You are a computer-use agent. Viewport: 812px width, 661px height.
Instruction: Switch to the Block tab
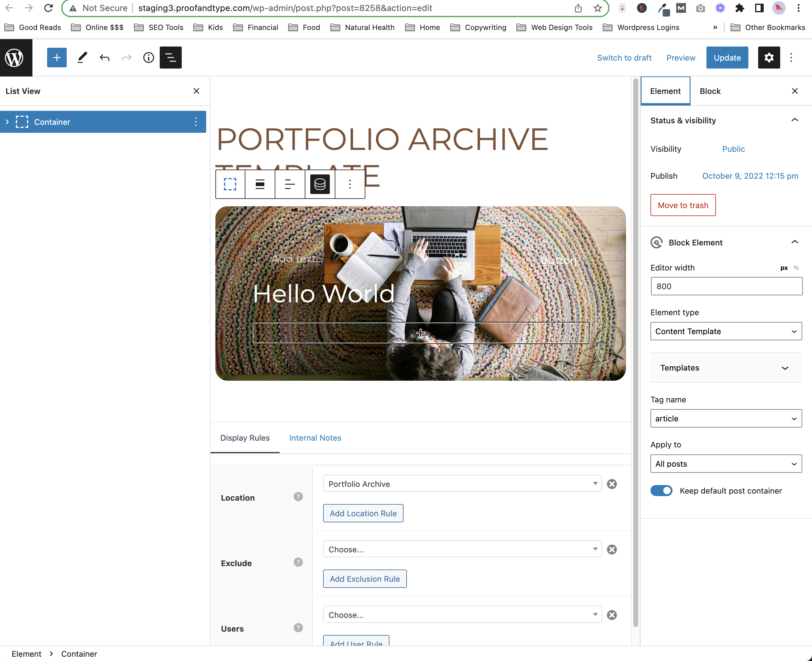pyautogui.click(x=710, y=91)
